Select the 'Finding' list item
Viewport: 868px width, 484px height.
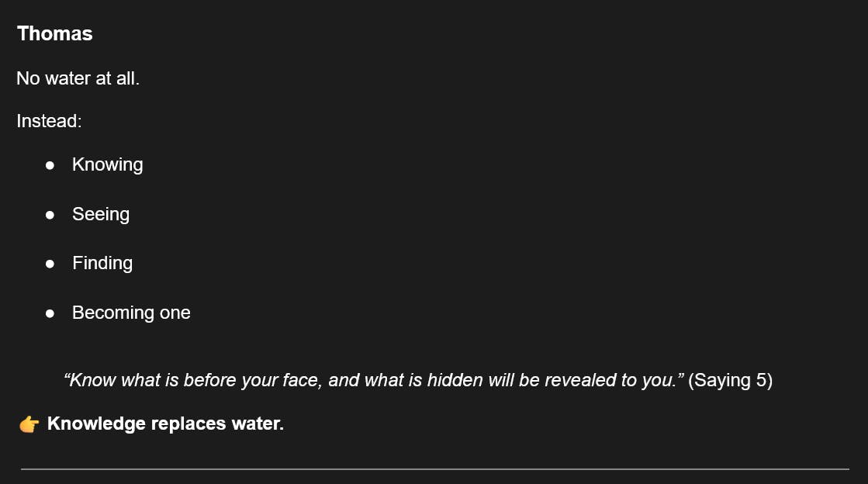pyautogui.click(x=102, y=264)
